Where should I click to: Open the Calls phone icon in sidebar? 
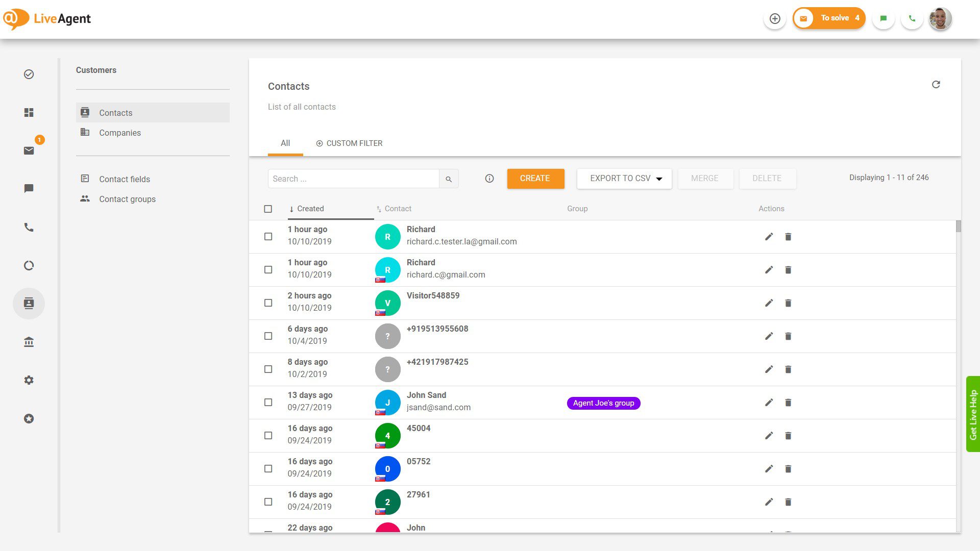(29, 227)
